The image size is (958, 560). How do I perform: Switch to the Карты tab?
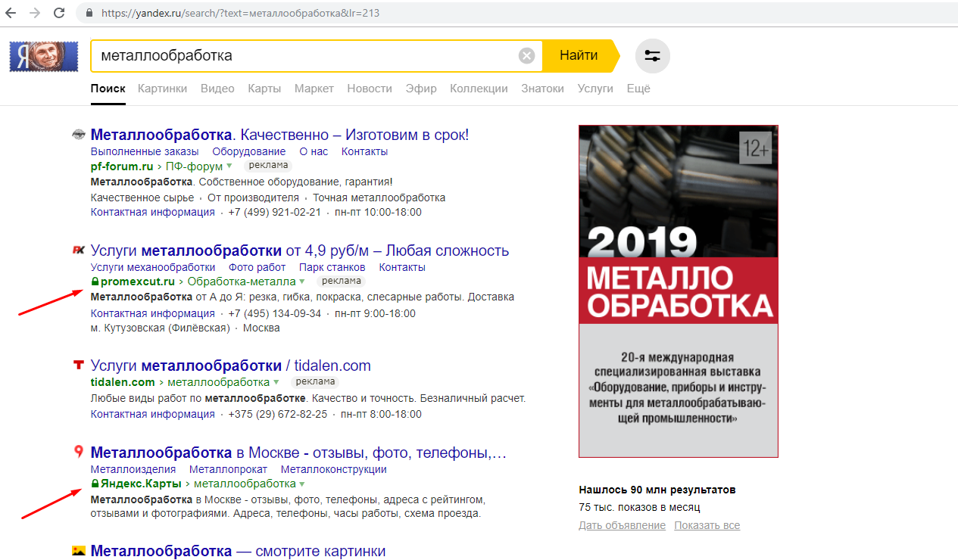click(264, 89)
